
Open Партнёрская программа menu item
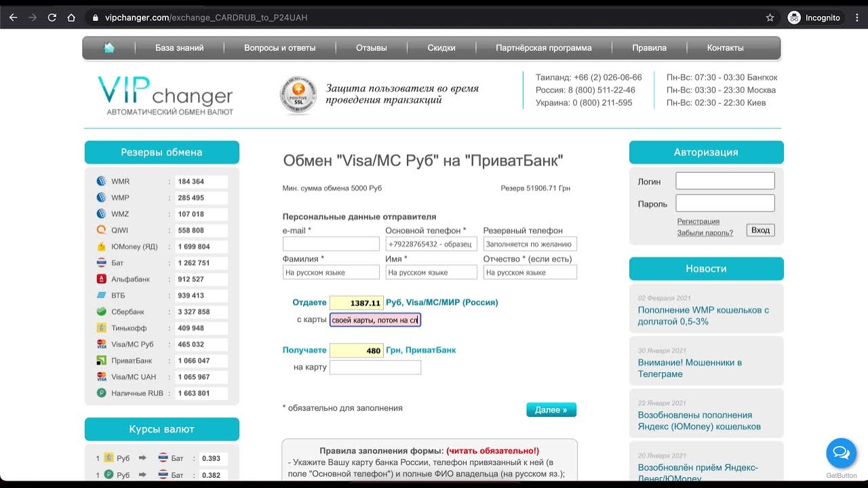tap(544, 48)
